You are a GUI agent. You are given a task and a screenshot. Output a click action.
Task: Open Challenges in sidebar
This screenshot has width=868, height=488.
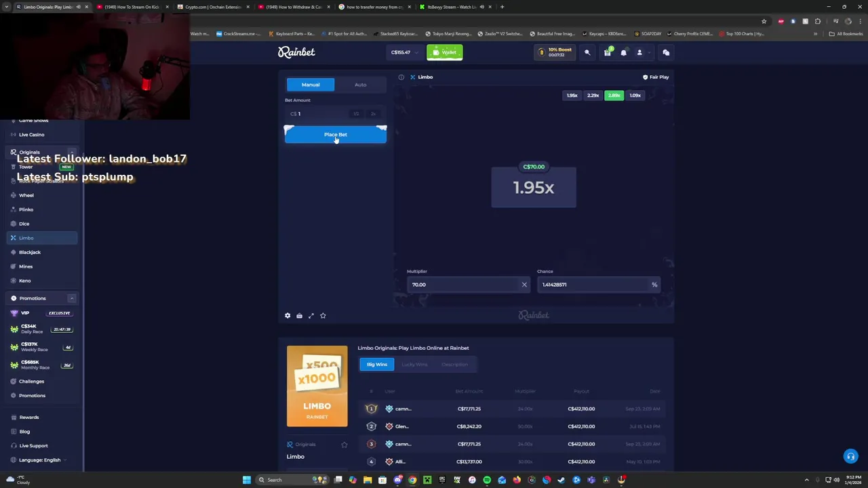pos(31,382)
